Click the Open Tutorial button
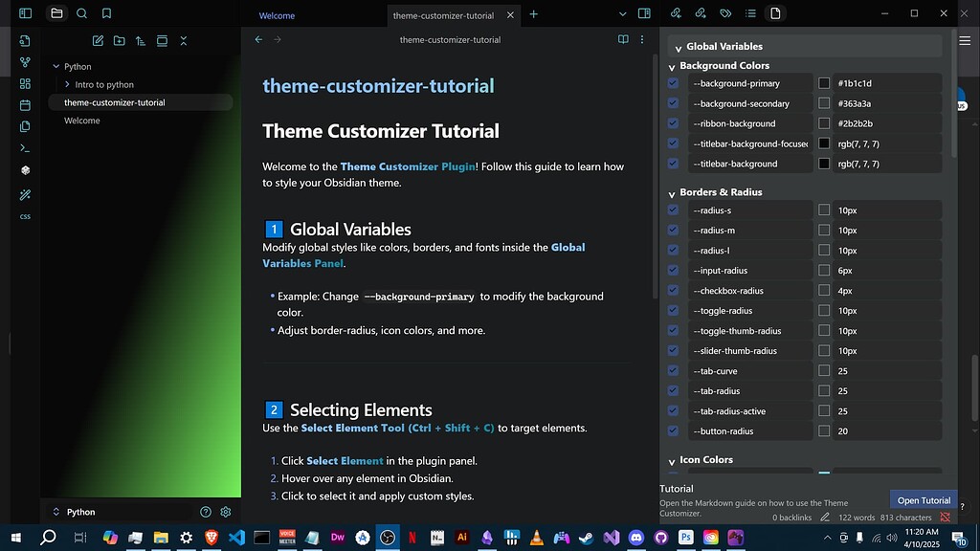Image resolution: width=980 pixels, height=551 pixels. 923,499
